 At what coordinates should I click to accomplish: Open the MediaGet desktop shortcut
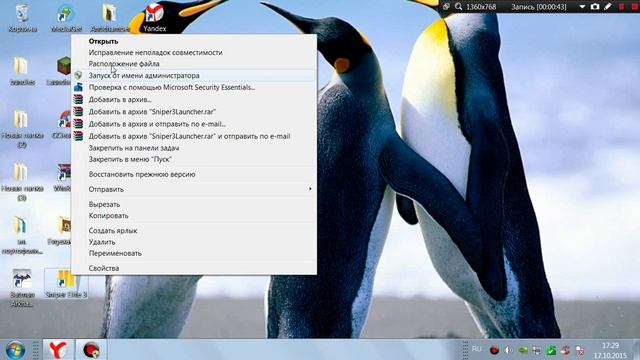pyautogui.click(x=66, y=18)
